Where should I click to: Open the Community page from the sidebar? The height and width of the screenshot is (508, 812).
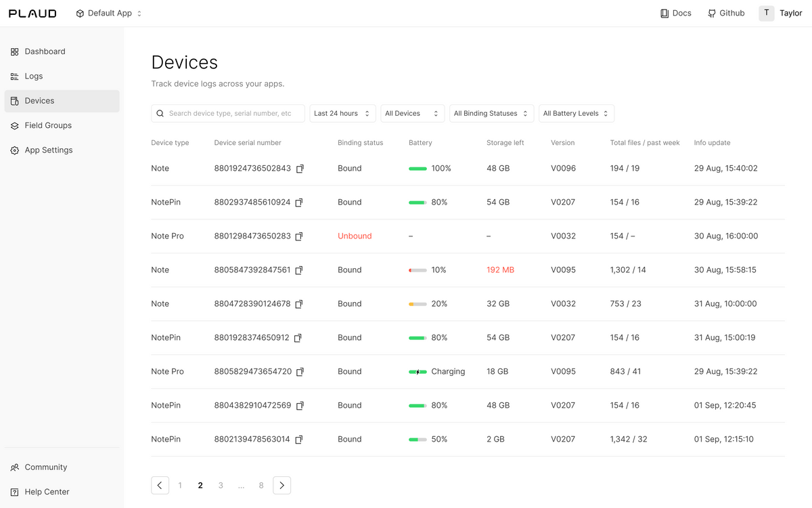tap(45, 467)
